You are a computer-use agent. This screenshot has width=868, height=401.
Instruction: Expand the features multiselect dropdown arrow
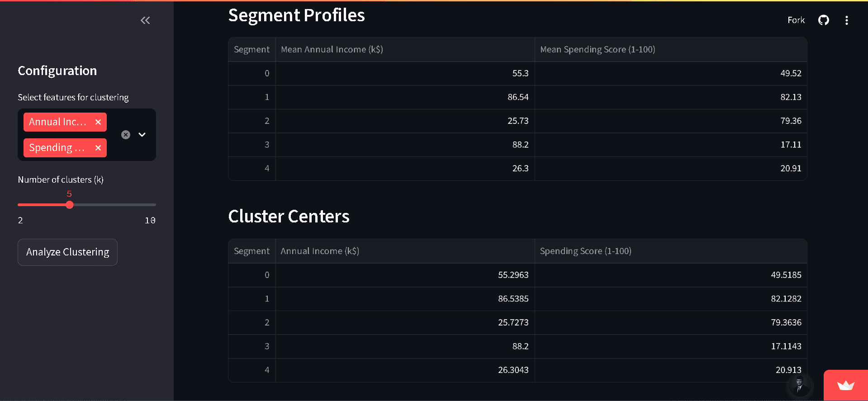pyautogui.click(x=142, y=135)
